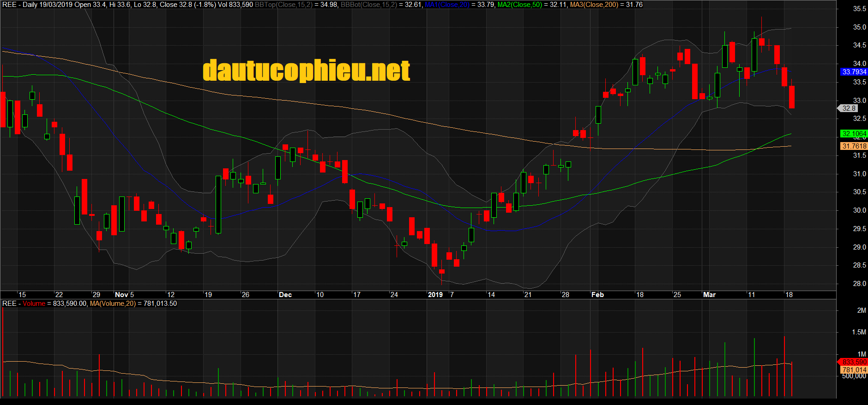Click the 15 date label on time axis

pyautogui.click(x=22, y=295)
